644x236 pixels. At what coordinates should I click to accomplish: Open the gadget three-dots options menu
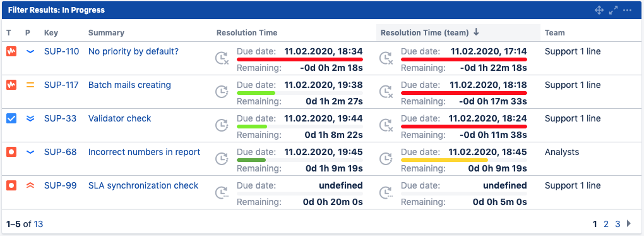(x=627, y=10)
